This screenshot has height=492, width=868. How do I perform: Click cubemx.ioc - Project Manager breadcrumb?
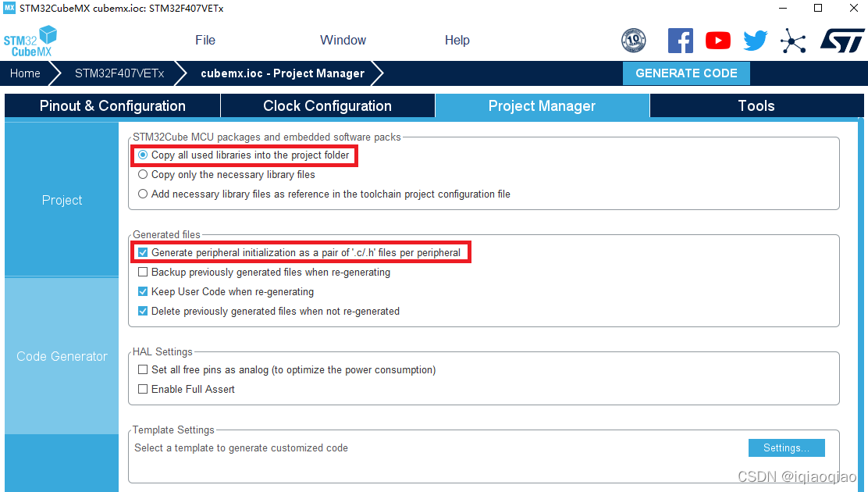(x=283, y=73)
